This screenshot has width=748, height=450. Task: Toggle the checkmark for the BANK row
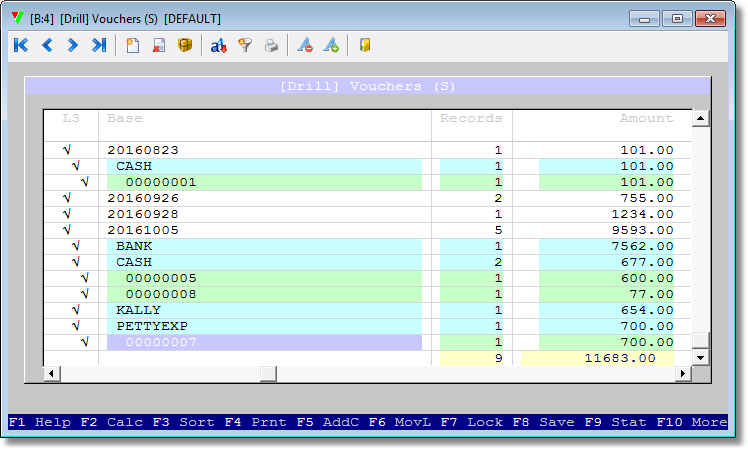(x=75, y=246)
